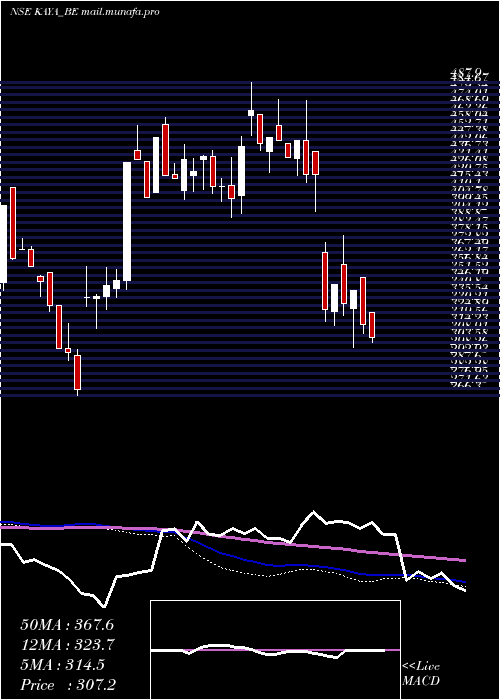Select the '12MA : 323.7' value

pyautogui.click(x=67, y=645)
